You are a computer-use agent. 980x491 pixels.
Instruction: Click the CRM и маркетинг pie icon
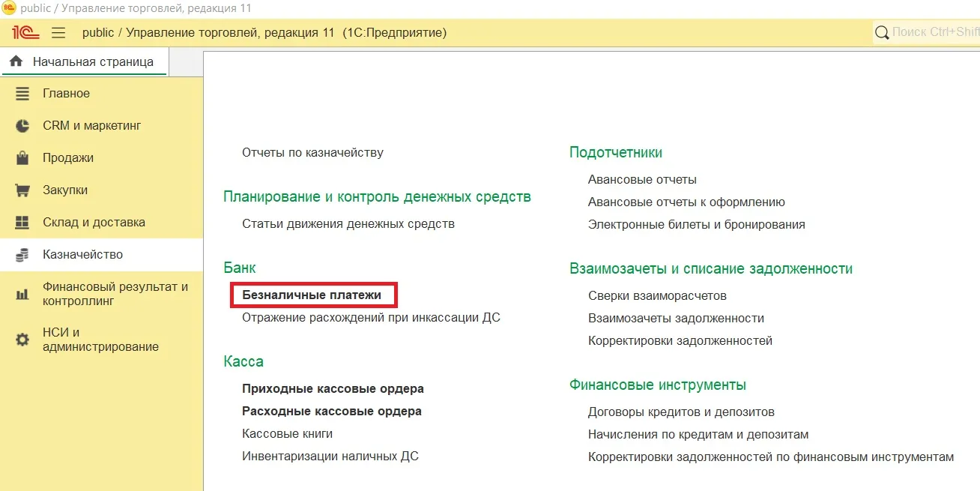coord(22,126)
